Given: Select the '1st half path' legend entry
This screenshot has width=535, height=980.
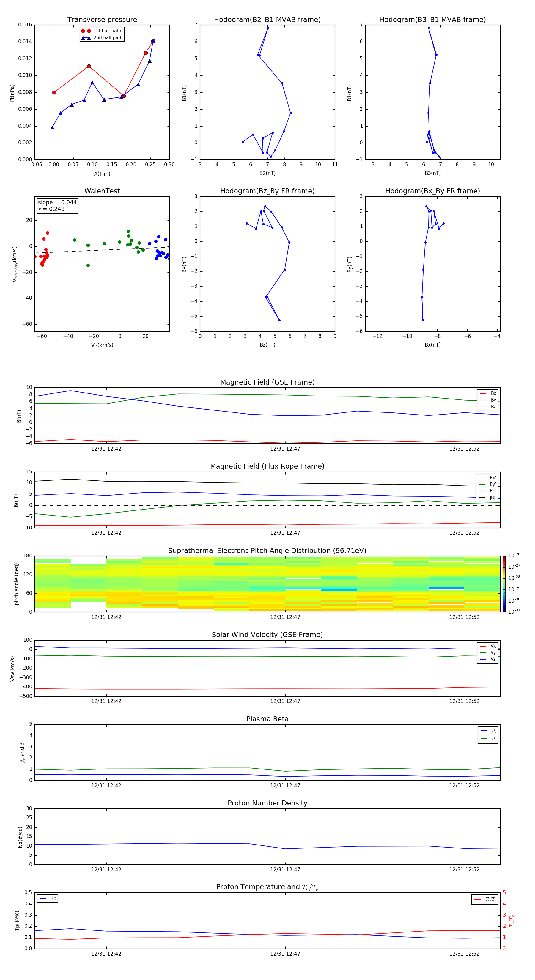Looking at the screenshot, I should (x=102, y=31).
